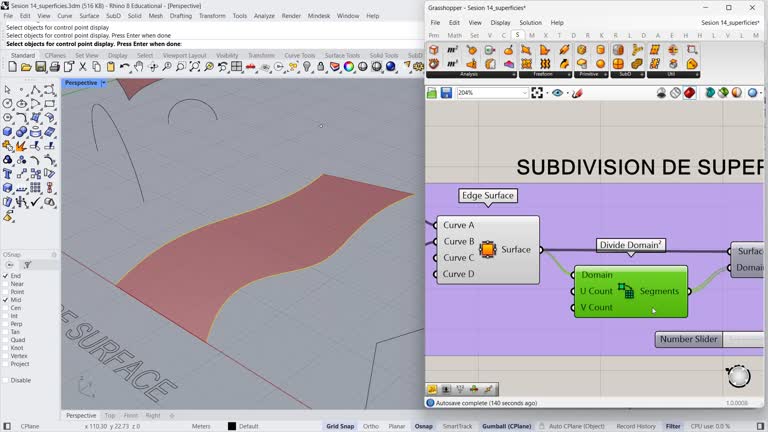Click the black check mark tool in sidebar
768x432 pixels.
coord(35,202)
